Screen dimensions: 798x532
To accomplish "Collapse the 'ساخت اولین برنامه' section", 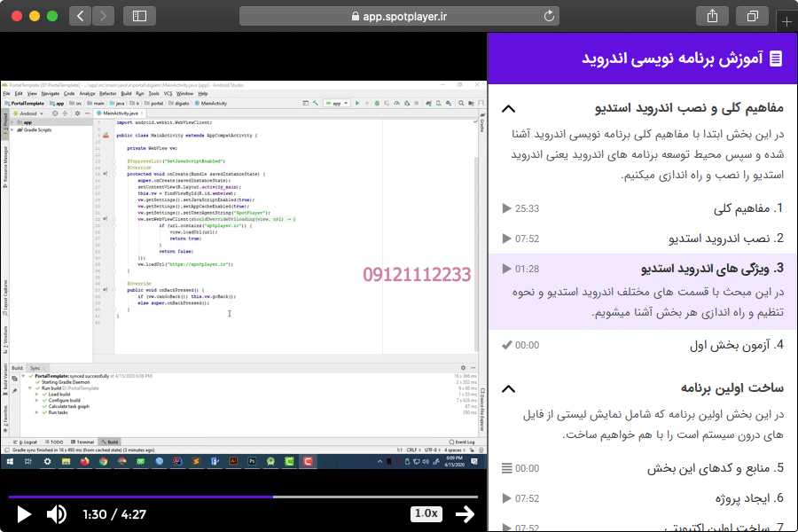I will click(508, 388).
